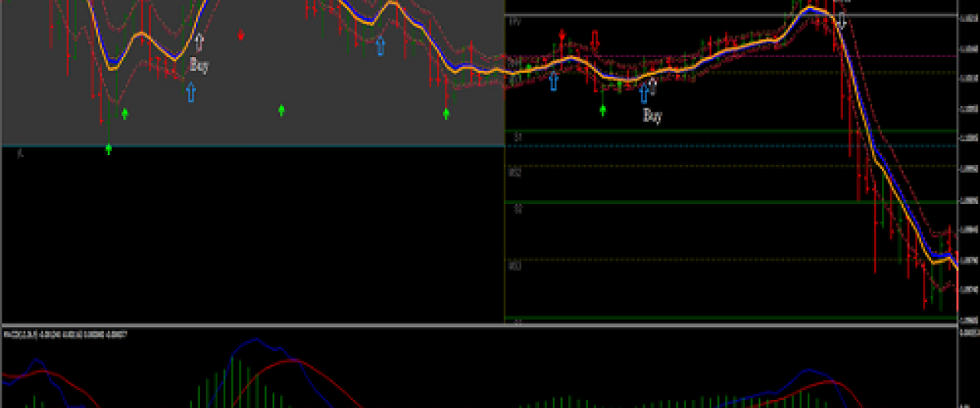Image resolution: width=980 pixels, height=408 pixels.
Task: Select the magenta dashed horizontal level line
Action: coord(735,56)
